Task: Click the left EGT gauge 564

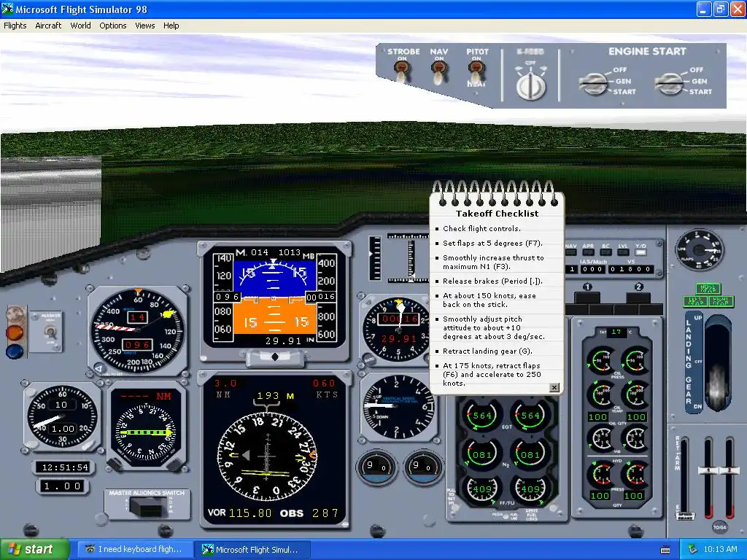Action: (481, 415)
